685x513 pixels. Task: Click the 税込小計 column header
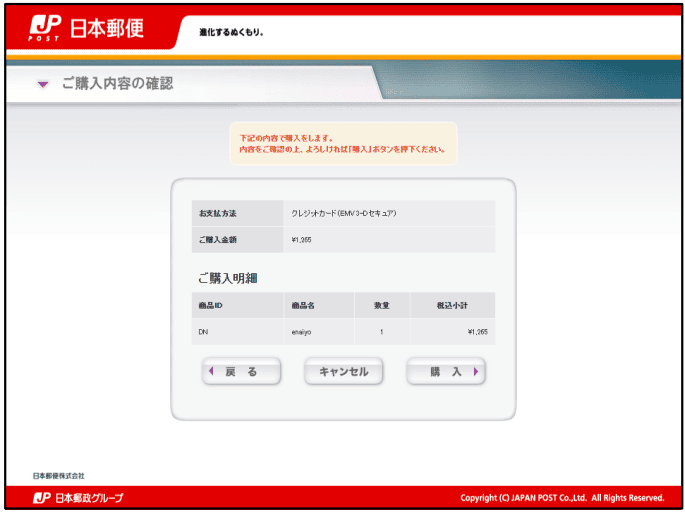pyautogui.click(x=452, y=305)
